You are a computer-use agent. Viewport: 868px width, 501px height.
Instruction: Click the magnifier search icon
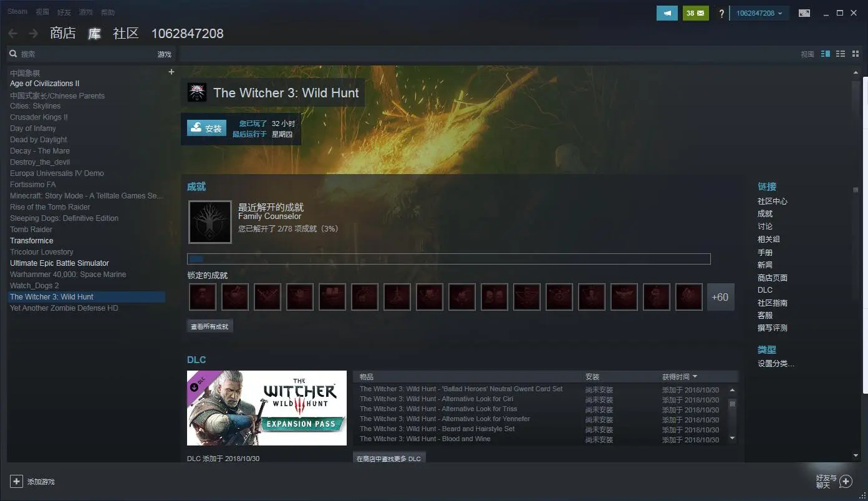(13, 54)
